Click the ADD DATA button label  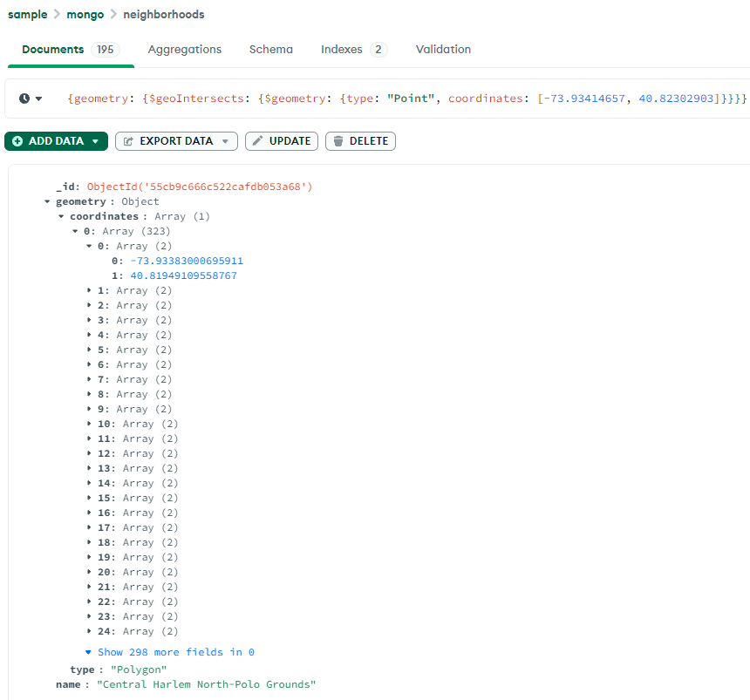pyautogui.click(x=56, y=141)
